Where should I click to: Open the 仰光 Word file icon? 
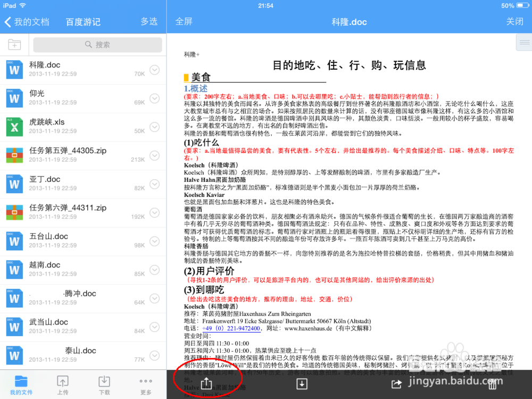tap(14, 98)
